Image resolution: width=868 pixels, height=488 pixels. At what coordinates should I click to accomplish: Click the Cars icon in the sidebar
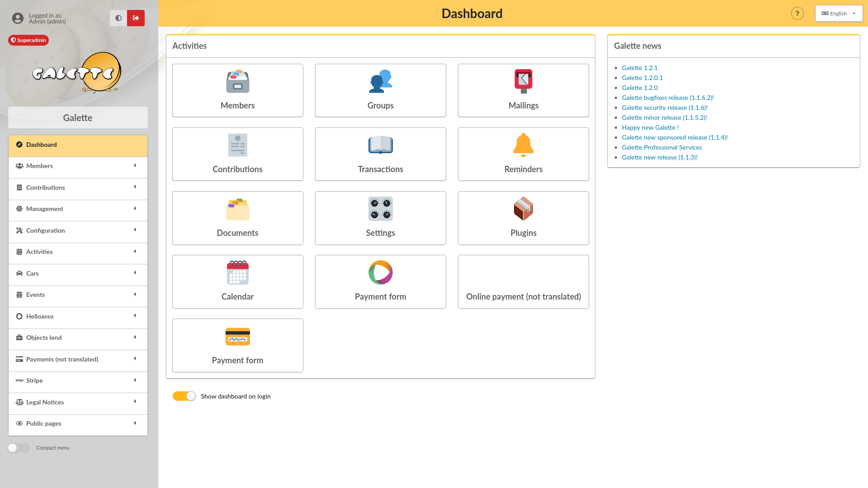pyautogui.click(x=19, y=273)
